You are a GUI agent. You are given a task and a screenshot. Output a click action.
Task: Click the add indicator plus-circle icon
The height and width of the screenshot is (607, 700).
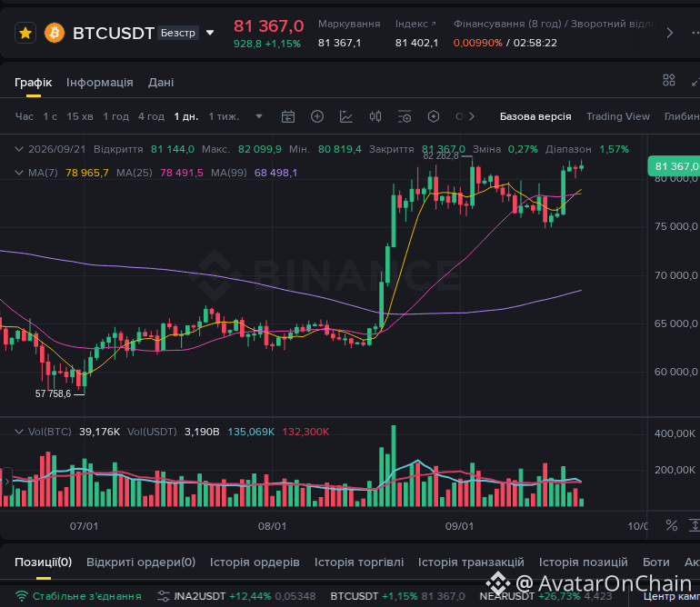click(317, 116)
